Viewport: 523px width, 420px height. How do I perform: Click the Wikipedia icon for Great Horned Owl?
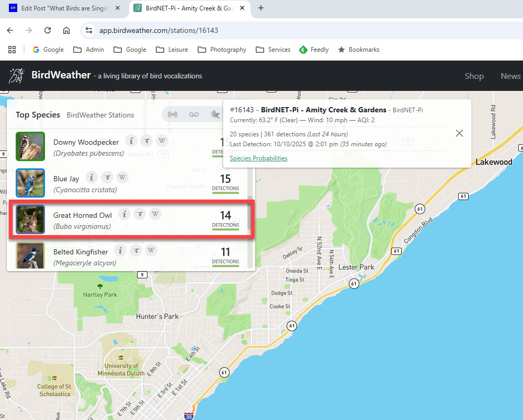coord(155,214)
